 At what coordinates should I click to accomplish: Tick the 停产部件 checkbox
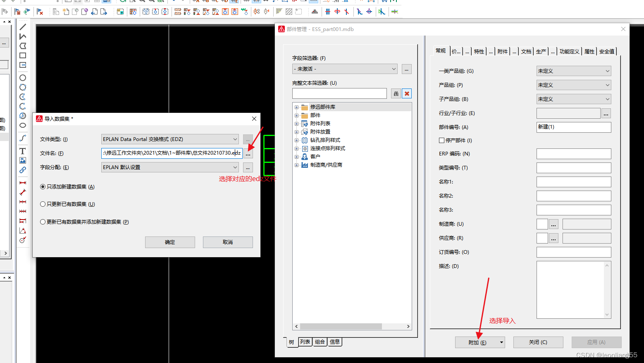(x=441, y=141)
